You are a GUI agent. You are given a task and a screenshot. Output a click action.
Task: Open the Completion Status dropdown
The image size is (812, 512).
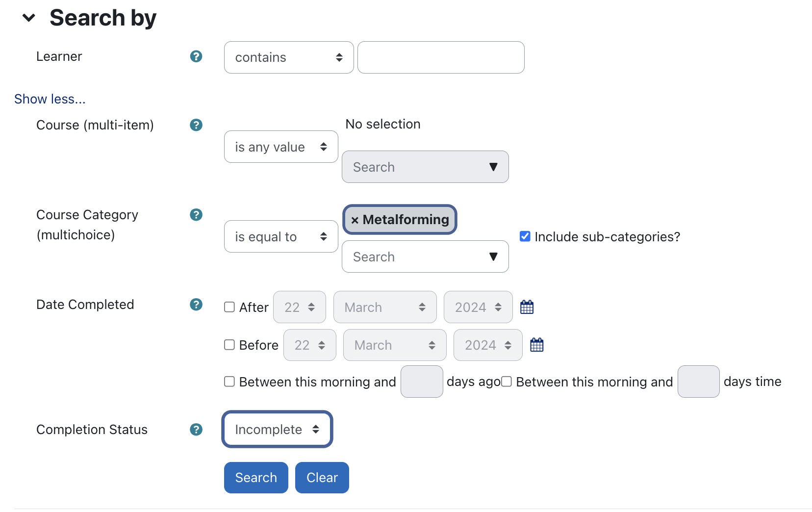coord(277,429)
